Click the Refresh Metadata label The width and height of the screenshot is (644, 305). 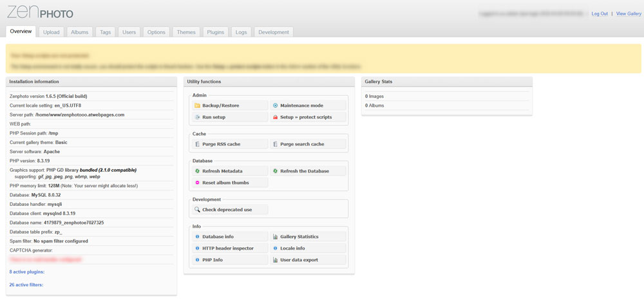pyautogui.click(x=222, y=171)
